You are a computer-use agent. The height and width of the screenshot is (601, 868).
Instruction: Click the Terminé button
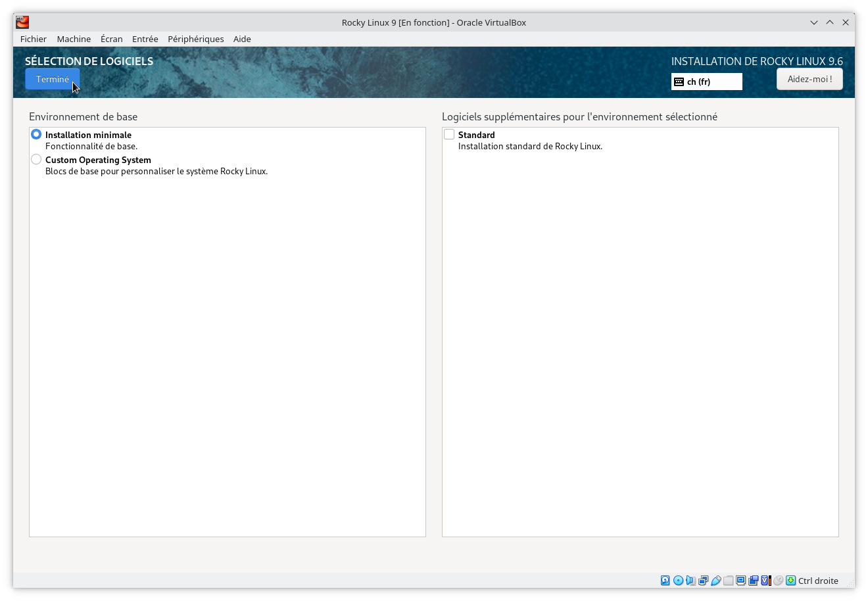pos(52,79)
